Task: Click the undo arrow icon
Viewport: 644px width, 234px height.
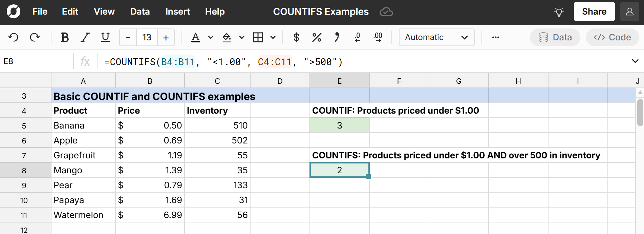Action: coord(14,37)
